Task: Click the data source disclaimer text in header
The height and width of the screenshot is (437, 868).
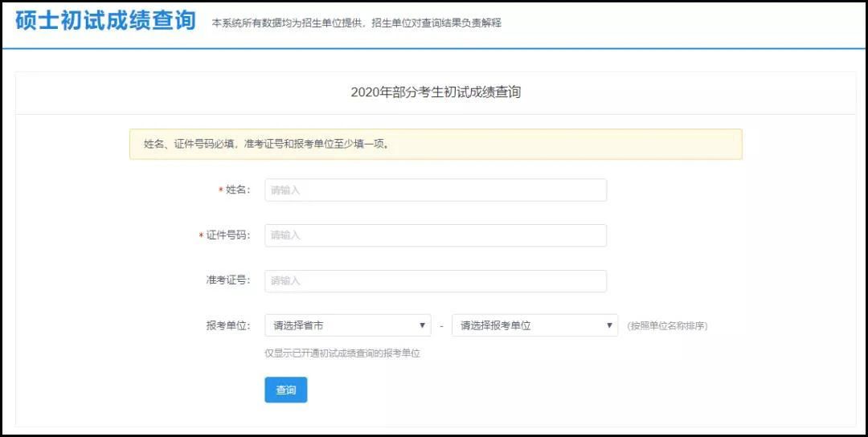Action: click(x=356, y=23)
